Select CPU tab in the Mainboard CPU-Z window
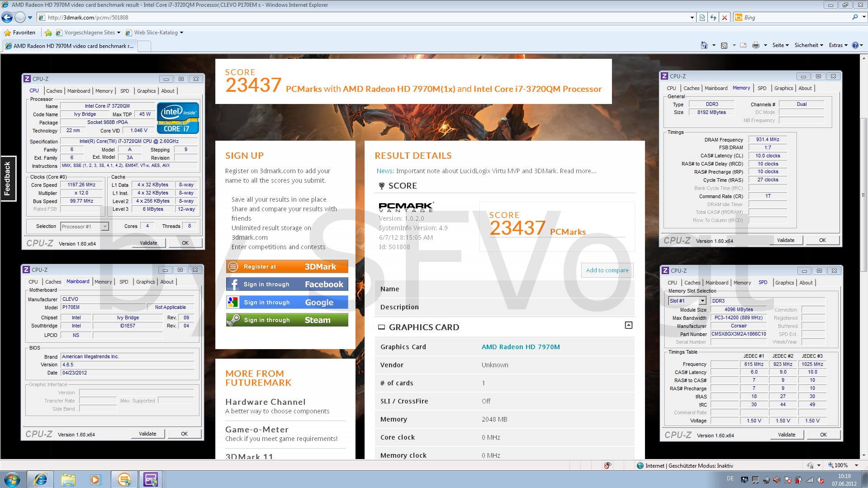The image size is (868, 488). click(x=33, y=282)
